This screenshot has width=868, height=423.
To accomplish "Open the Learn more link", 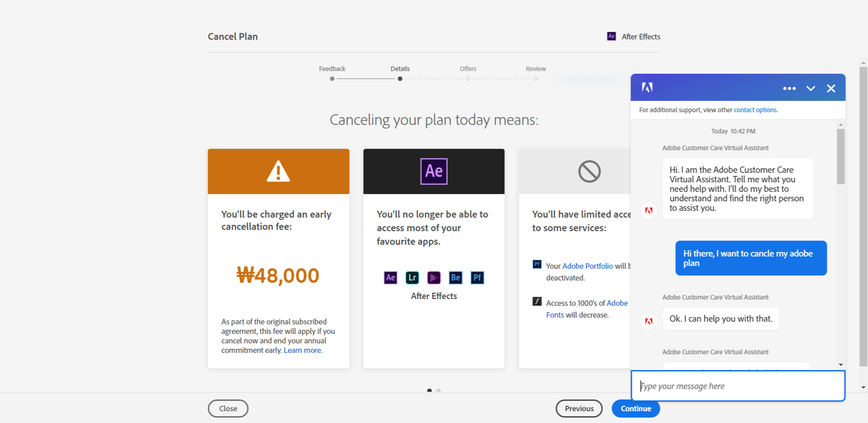I will click(303, 350).
